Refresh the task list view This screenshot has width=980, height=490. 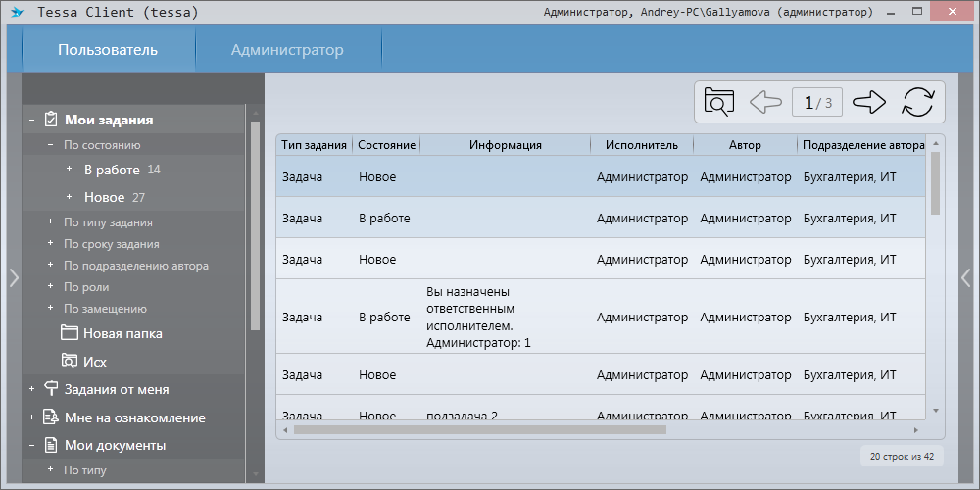[918, 102]
